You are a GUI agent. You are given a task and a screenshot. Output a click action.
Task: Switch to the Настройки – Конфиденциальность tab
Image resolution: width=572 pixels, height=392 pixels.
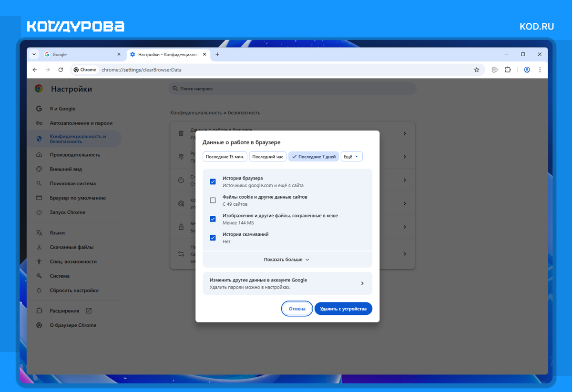pyautogui.click(x=168, y=54)
